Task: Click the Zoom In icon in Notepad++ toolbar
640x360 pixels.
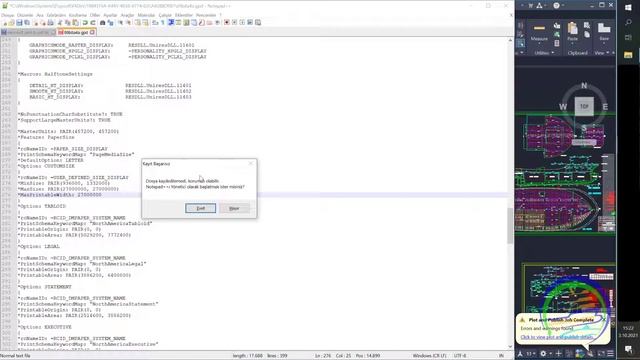Action: coord(121,22)
